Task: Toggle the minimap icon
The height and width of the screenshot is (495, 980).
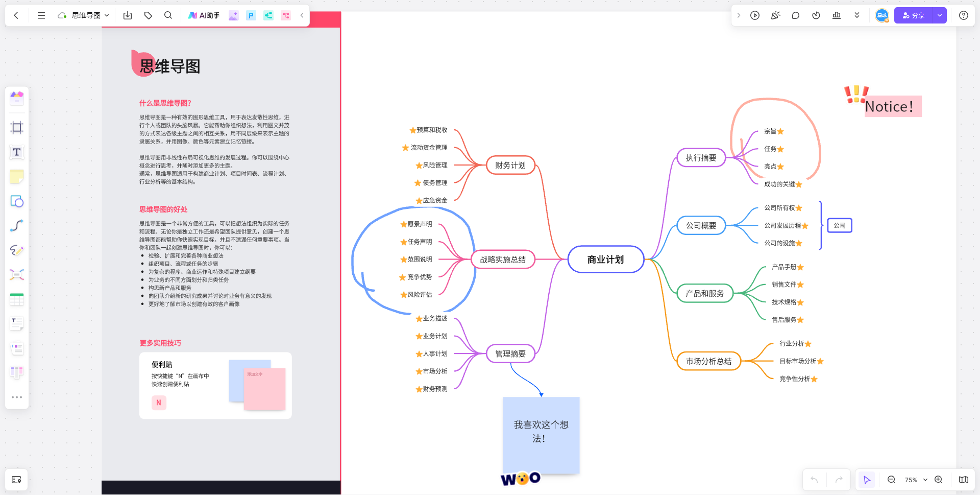Action: pyautogui.click(x=964, y=480)
